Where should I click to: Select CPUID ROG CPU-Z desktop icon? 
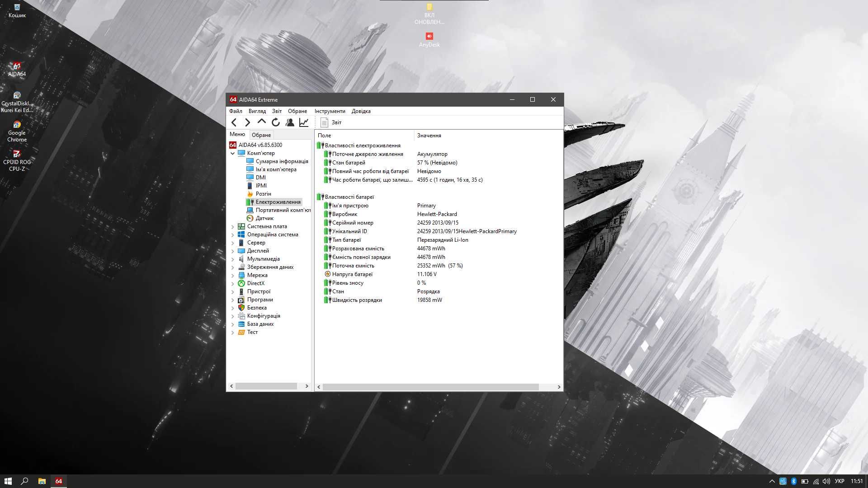[x=17, y=161]
